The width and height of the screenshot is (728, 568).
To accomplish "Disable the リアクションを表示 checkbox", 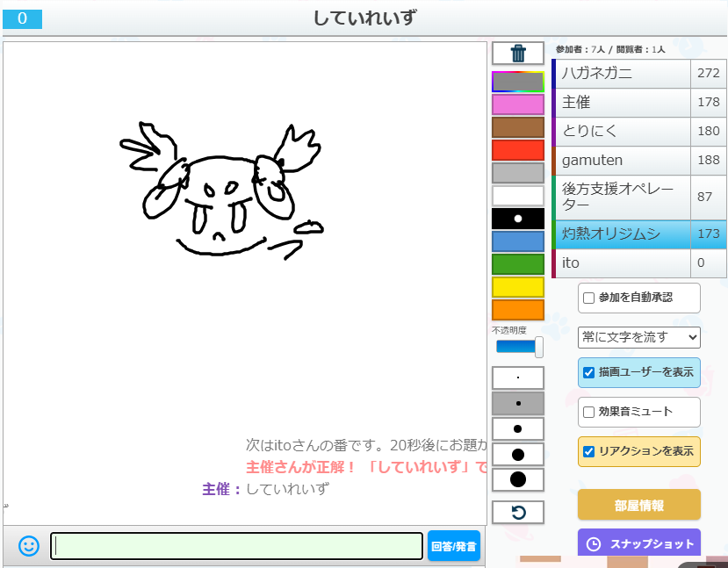I will [589, 451].
